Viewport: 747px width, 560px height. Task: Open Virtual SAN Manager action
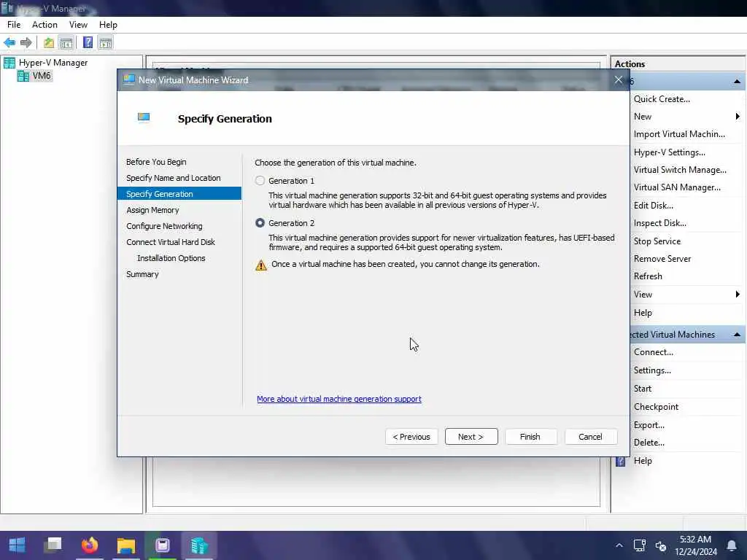pos(677,187)
